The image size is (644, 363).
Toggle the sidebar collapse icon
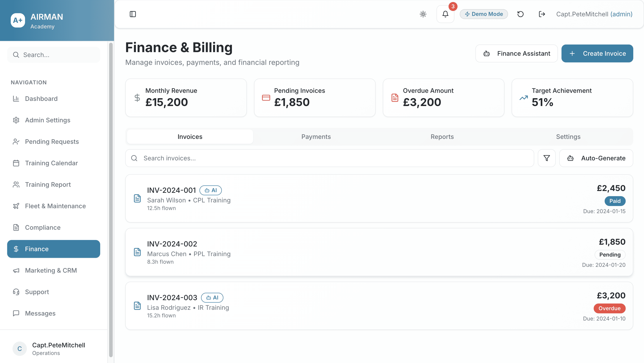click(133, 14)
